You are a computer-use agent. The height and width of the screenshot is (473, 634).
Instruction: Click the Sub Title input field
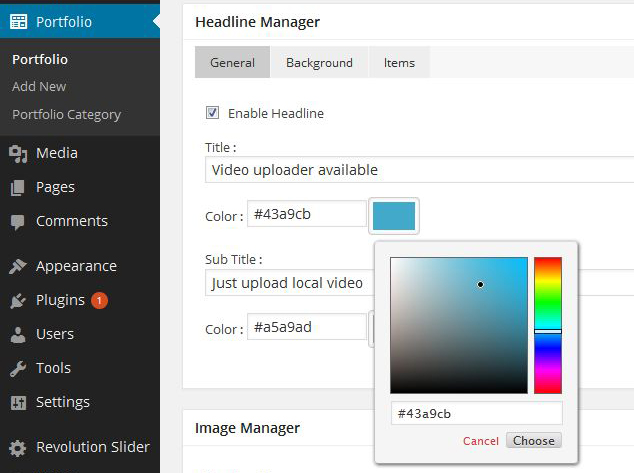point(290,283)
